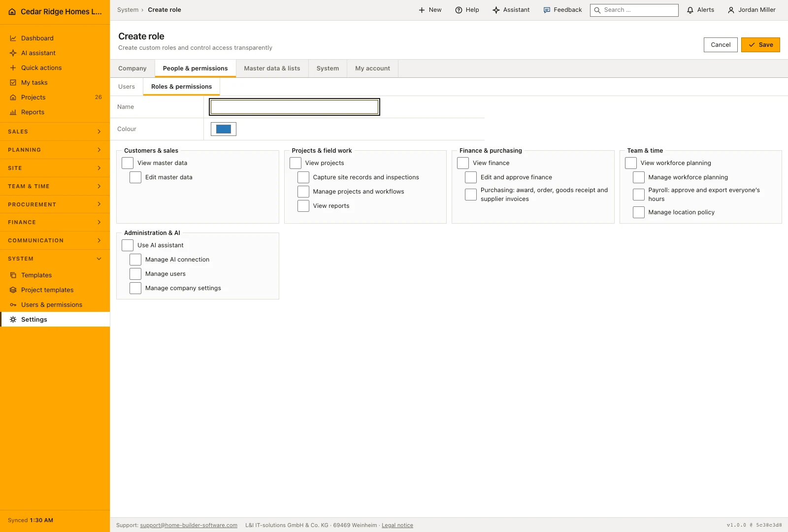This screenshot has height=532, width=788.
Task: Enable Edit and approve finance
Action: [471, 177]
